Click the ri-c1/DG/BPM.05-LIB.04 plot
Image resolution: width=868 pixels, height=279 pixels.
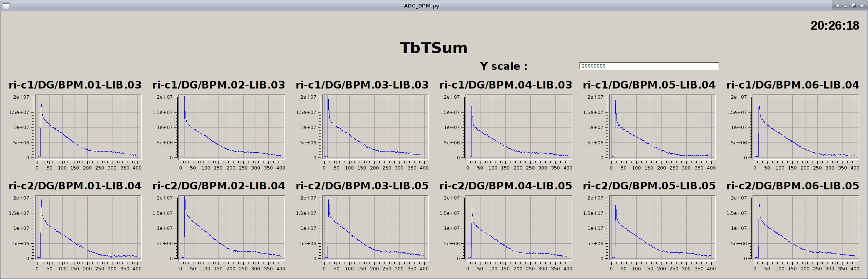[x=662, y=127]
